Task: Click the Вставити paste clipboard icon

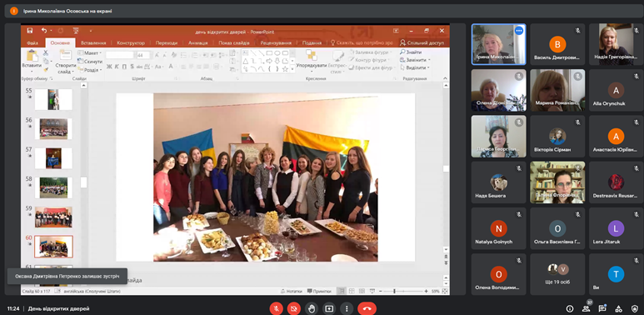Action: coord(32,56)
